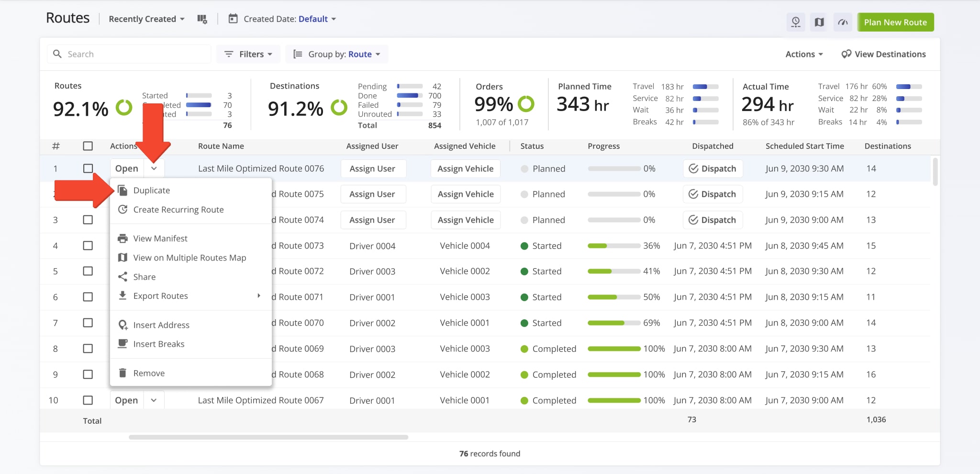Choose Create Recurring Route menu item
The width and height of the screenshot is (980, 474).
178,210
